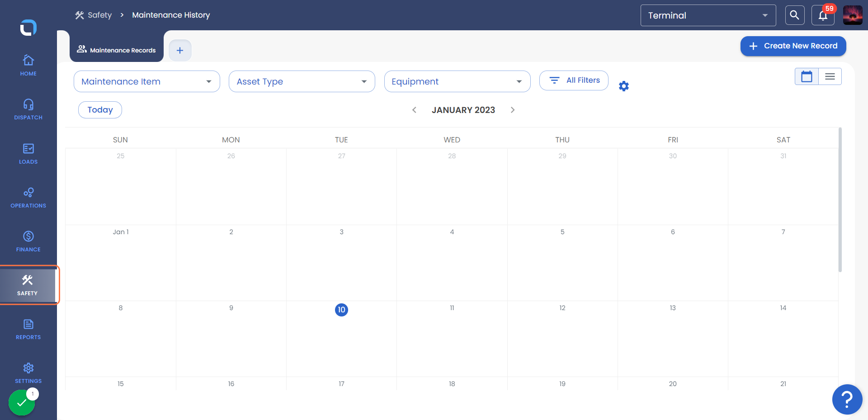Screen dimensions: 868x420
Task: Open Settings in the left sidebar
Action: tap(28, 373)
